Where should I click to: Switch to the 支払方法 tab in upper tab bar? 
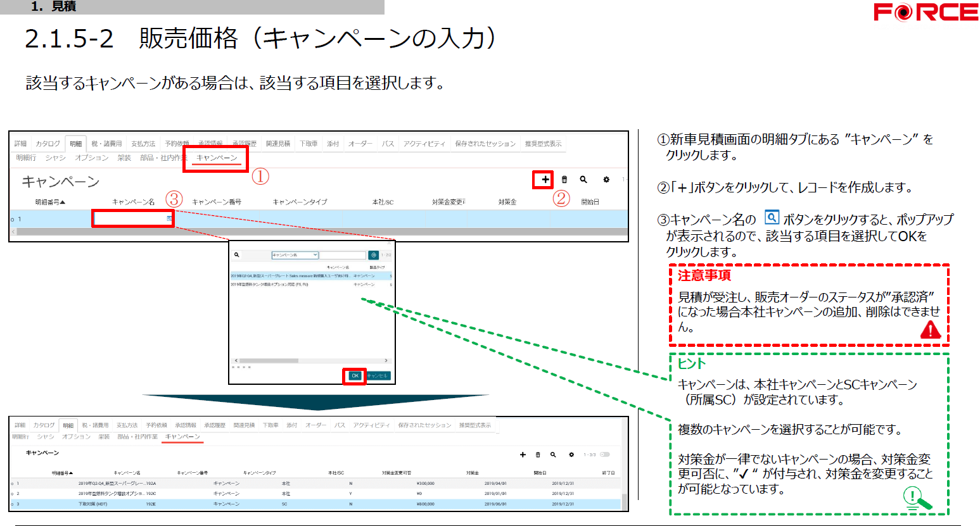pyautogui.click(x=143, y=144)
